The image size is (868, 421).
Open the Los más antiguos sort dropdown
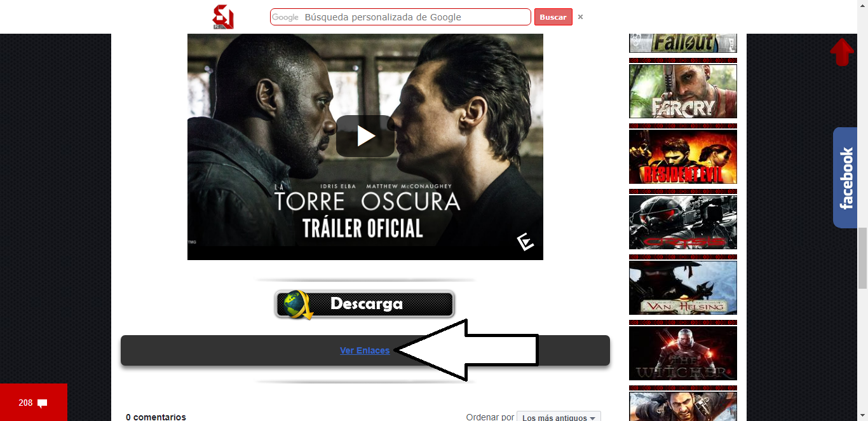click(559, 418)
